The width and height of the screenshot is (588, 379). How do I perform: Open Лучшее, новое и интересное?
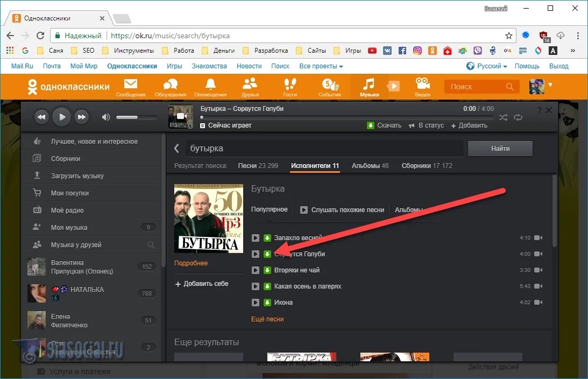(x=91, y=142)
